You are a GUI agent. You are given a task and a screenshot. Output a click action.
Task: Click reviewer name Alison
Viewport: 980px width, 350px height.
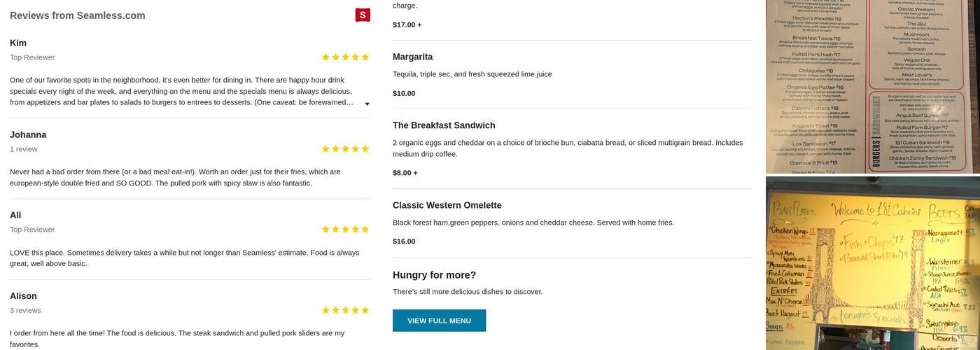23,296
